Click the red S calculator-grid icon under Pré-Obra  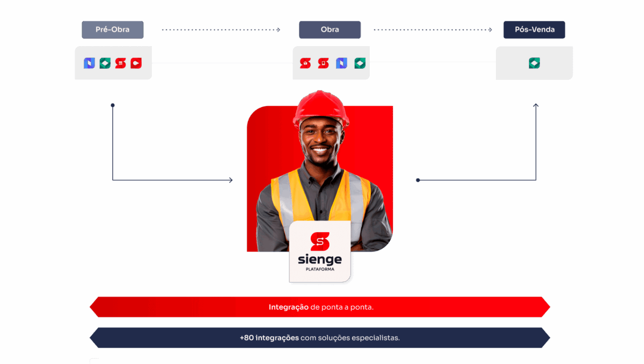tap(120, 63)
